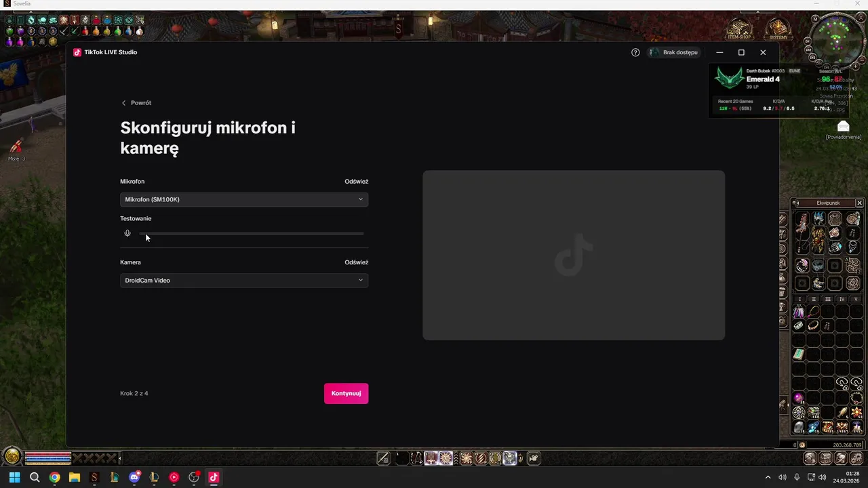Refresh the Mikrofon device list with Odśwież
This screenshot has width=868, height=488.
[x=356, y=182]
